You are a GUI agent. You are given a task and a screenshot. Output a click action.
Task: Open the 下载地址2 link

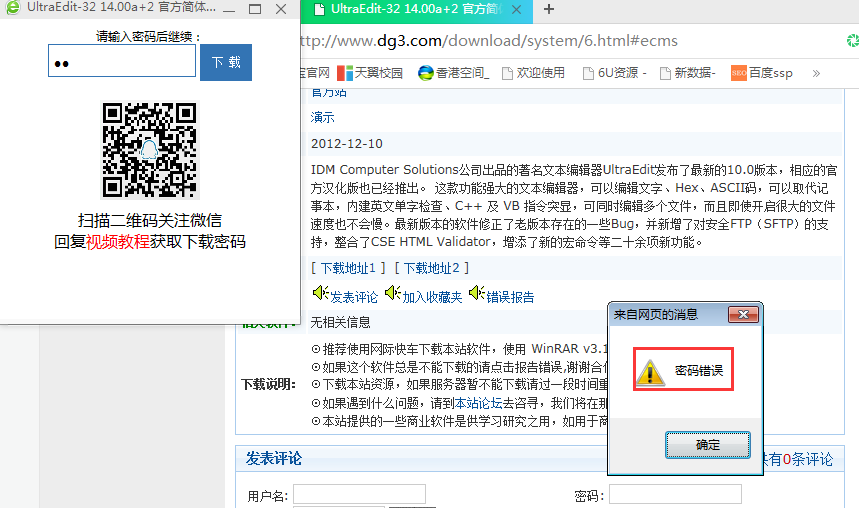point(431,268)
